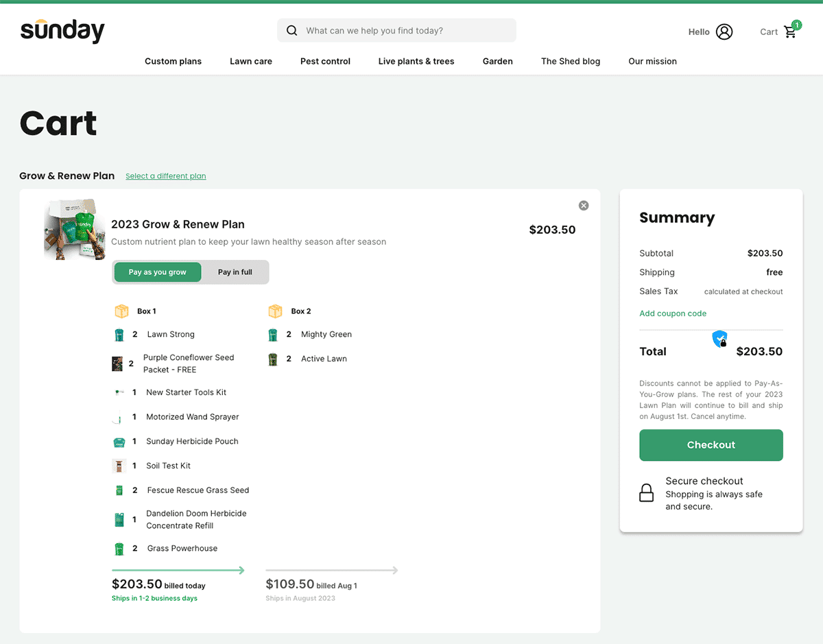Click the Secure checkout padlock icon

[x=647, y=493]
